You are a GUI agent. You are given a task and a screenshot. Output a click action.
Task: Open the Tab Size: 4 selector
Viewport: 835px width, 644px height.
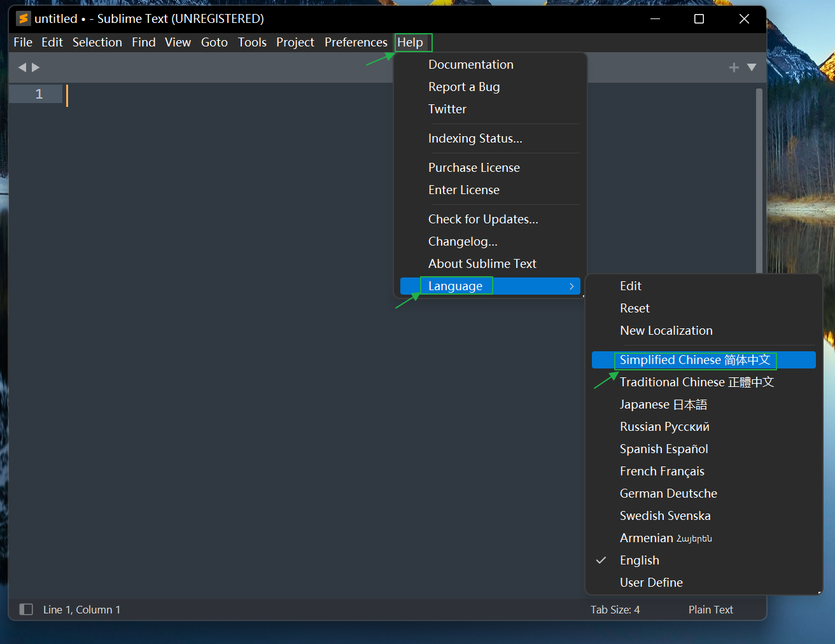615,610
